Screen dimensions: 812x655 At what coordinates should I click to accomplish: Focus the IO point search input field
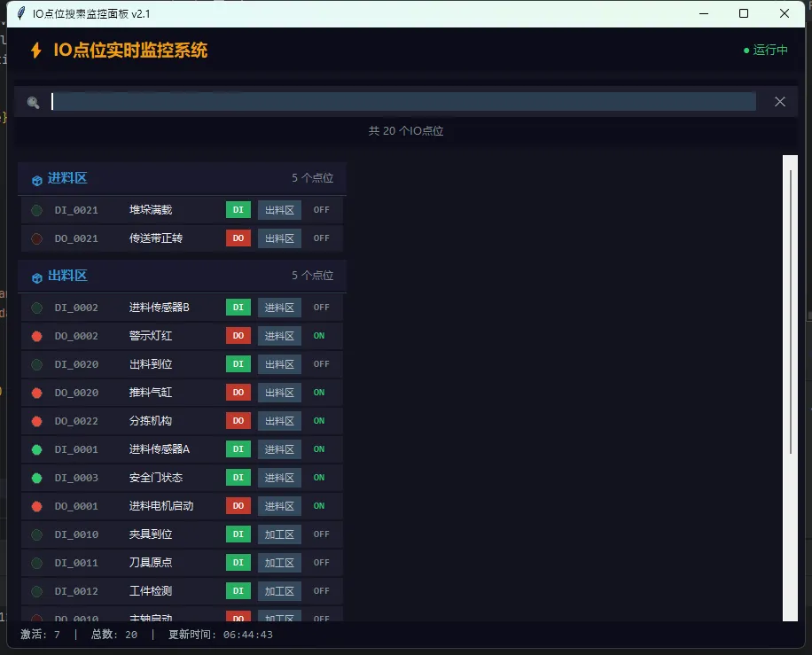point(403,102)
